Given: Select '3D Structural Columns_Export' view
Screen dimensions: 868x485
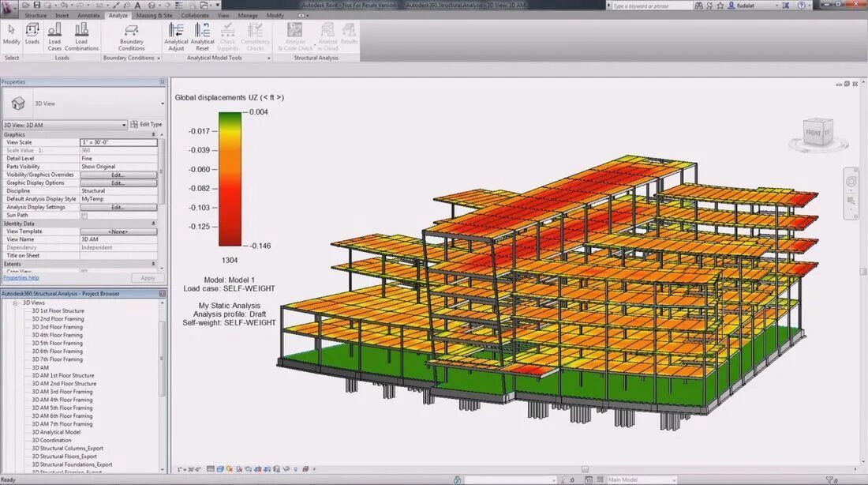Looking at the screenshot, I should [67, 449].
